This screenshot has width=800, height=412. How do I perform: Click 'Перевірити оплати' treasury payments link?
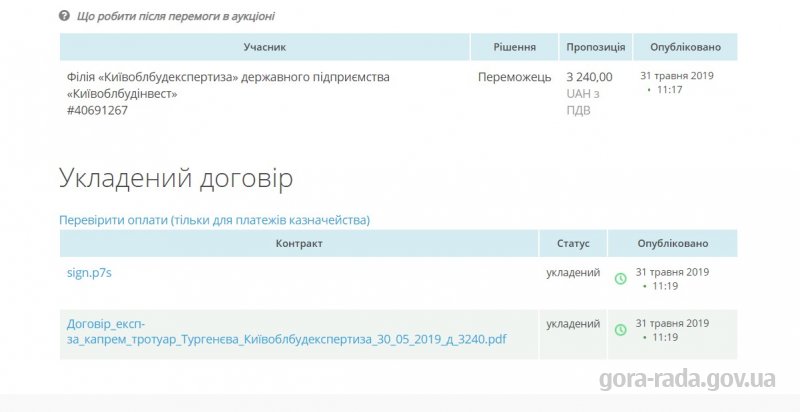pos(214,220)
